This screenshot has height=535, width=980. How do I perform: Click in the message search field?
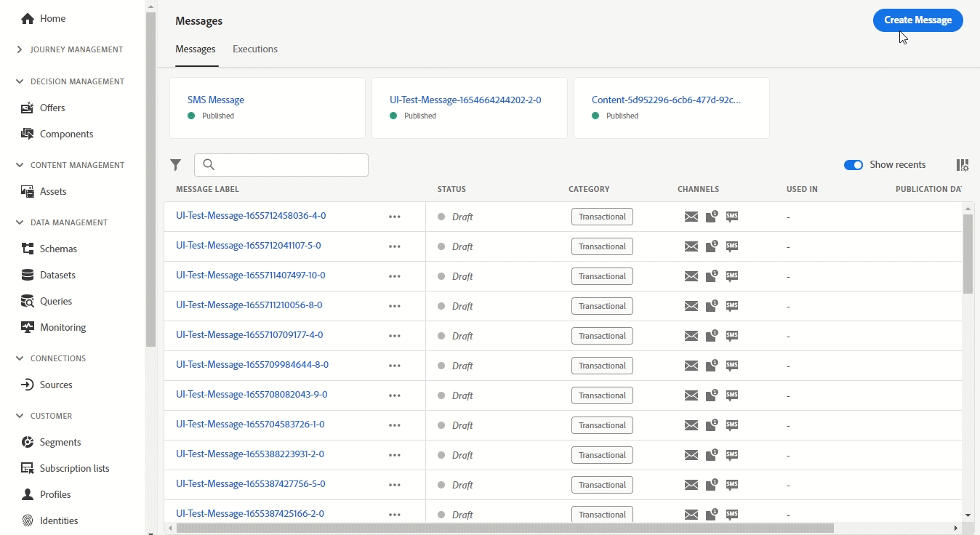coord(289,165)
